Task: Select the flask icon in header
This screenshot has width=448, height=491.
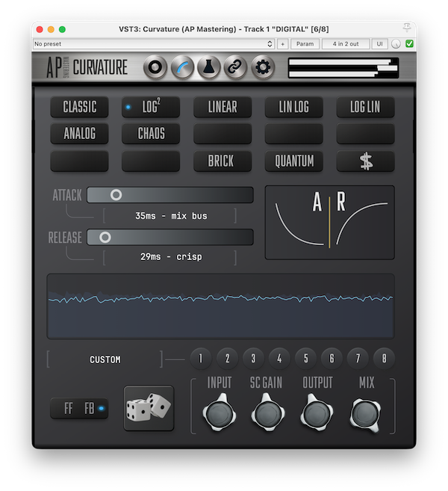Action: pyautogui.click(x=208, y=68)
